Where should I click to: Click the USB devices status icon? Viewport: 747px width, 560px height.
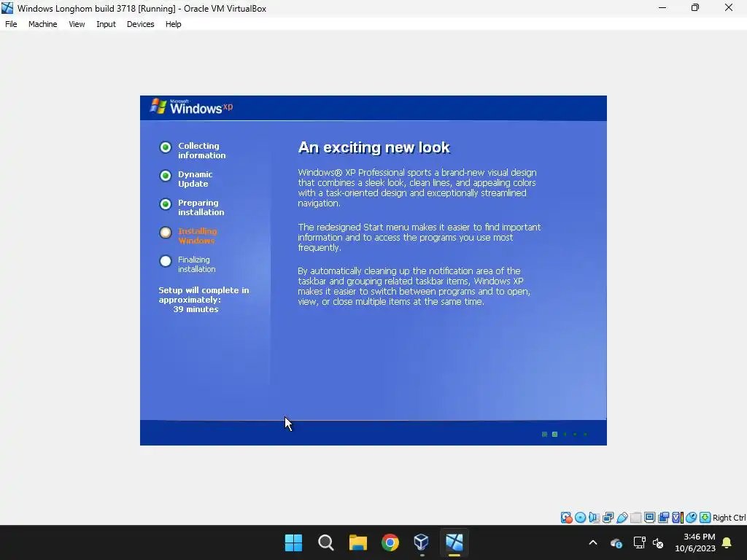622,518
